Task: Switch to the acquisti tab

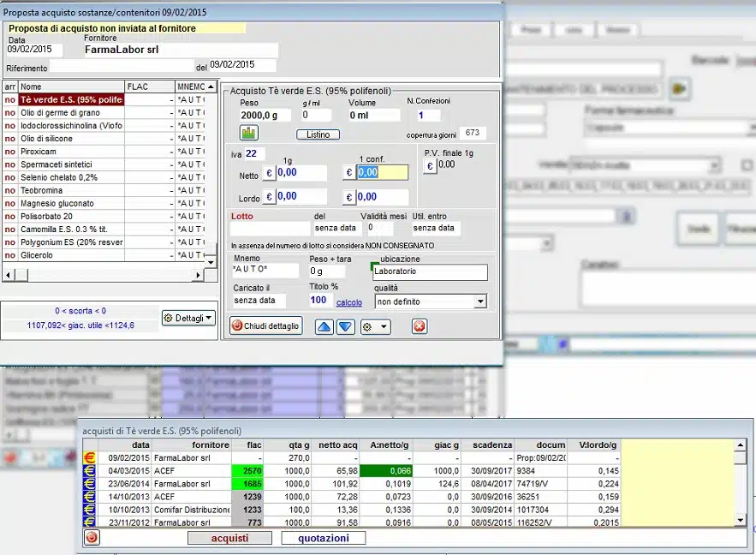Action: point(229,538)
